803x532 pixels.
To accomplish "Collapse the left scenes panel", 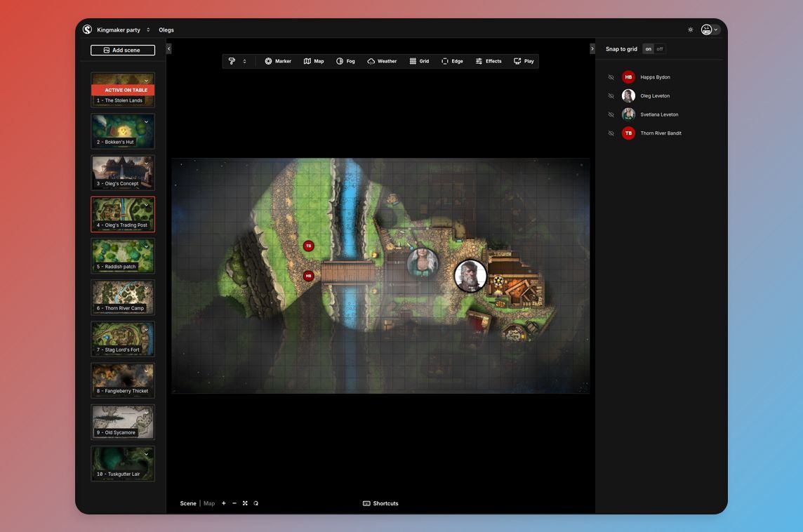I will tap(169, 48).
